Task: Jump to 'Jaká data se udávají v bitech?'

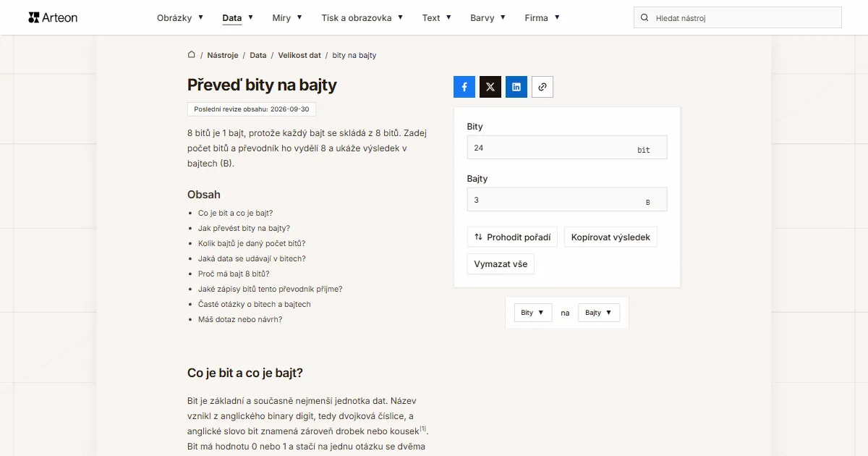Action: (x=252, y=258)
